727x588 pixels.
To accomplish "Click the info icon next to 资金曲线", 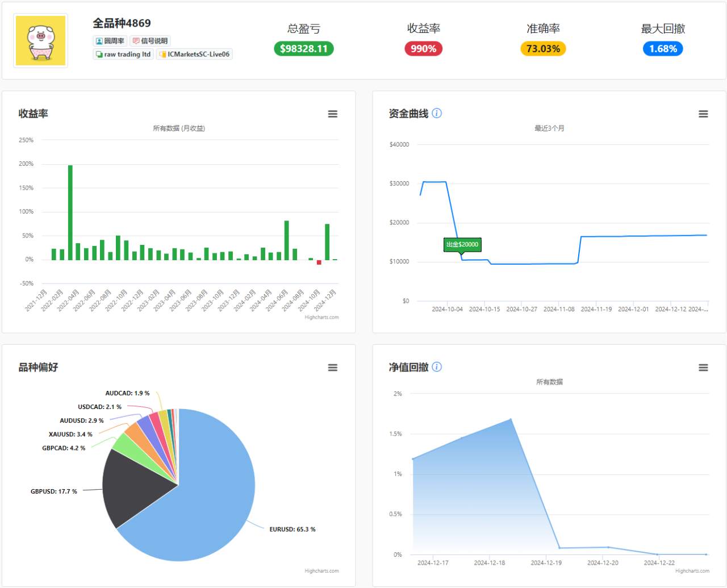I will [437, 113].
